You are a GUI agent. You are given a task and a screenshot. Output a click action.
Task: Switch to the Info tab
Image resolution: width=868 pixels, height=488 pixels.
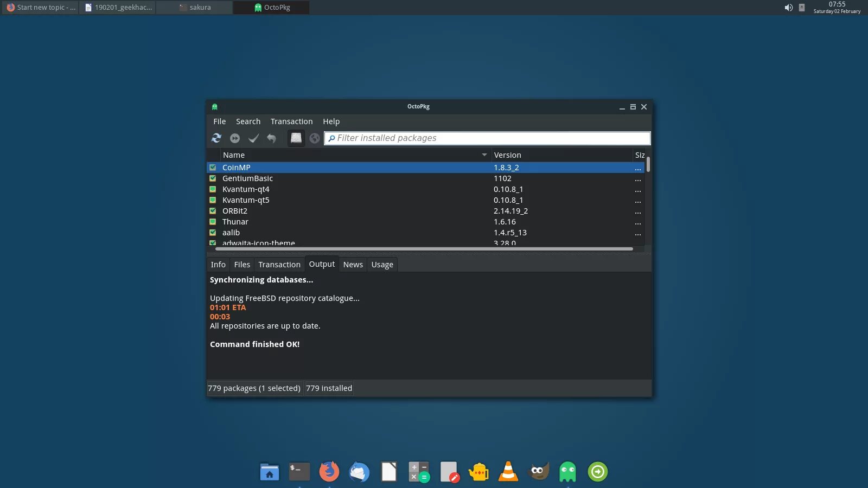(218, 265)
